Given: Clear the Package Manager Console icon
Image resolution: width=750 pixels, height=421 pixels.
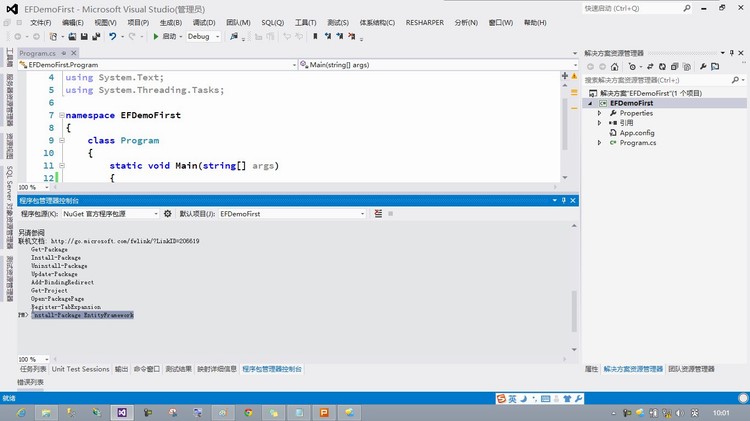Looking at the screenshot, I should coord(378,213).
